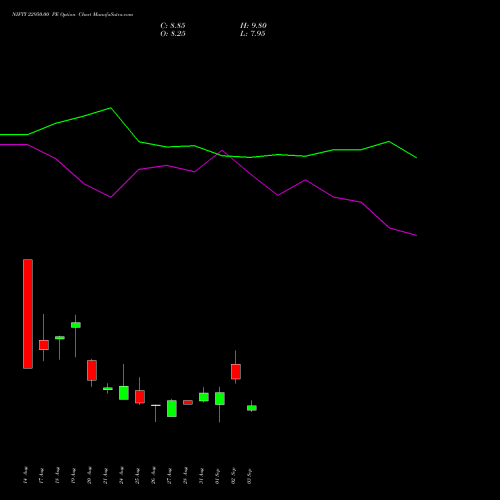500x500 pixels.
Task: Click the purple line's peak crossing the green line
Action: tap(222, 151)
